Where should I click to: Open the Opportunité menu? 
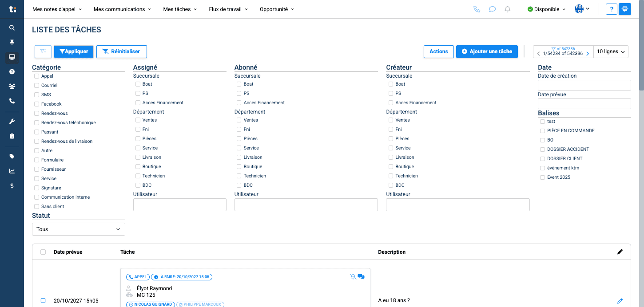click(277, 9)
